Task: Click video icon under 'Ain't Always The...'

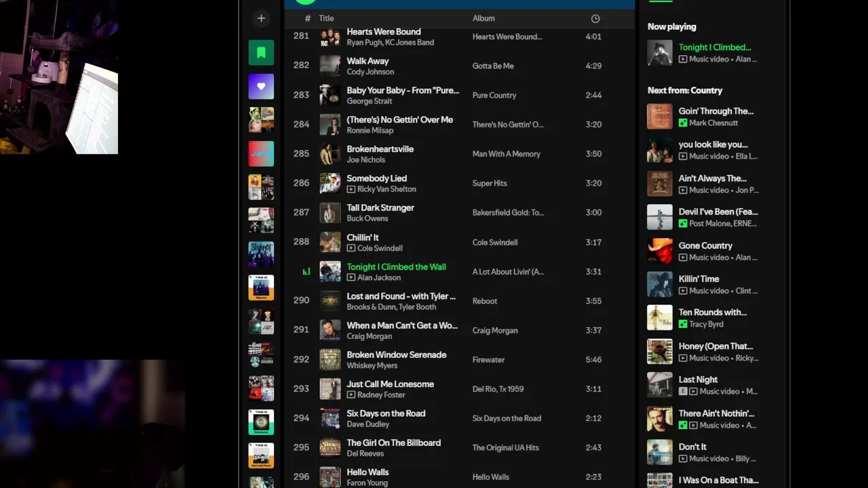Action: click(683, 190)
